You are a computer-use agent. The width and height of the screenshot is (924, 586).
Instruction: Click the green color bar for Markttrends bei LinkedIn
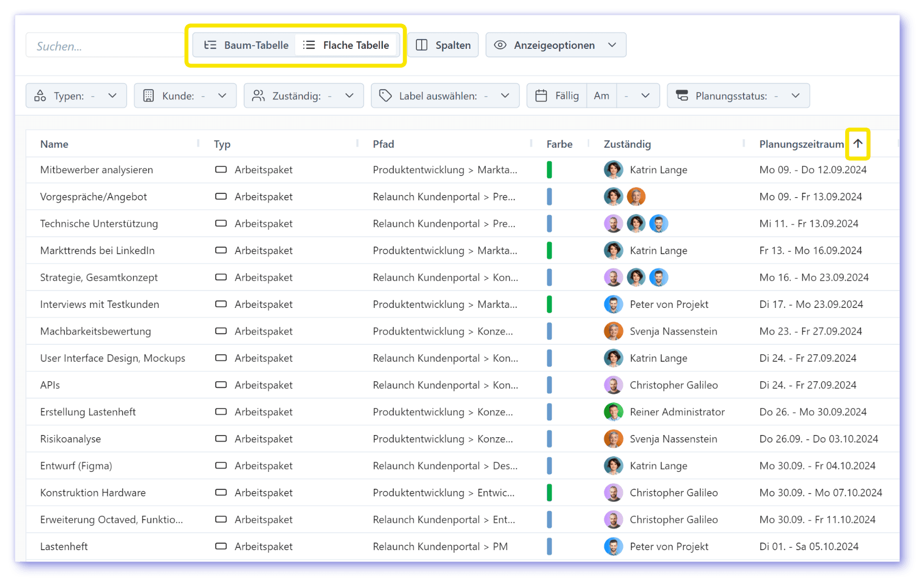click(x=550, y=250)
